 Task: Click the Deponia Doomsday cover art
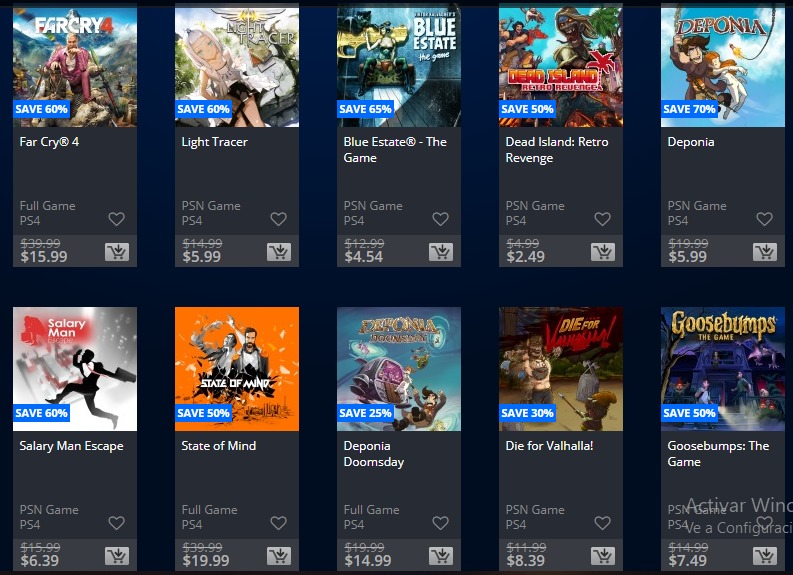(399, 369)
